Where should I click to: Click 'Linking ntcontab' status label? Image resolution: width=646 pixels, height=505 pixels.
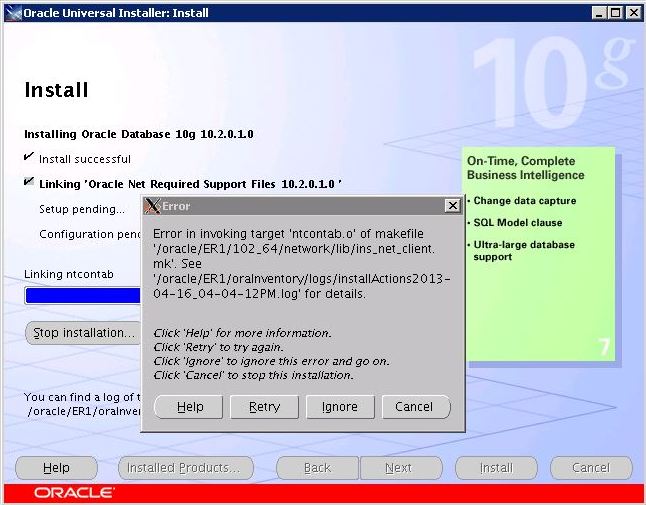(x=69, y=274)
